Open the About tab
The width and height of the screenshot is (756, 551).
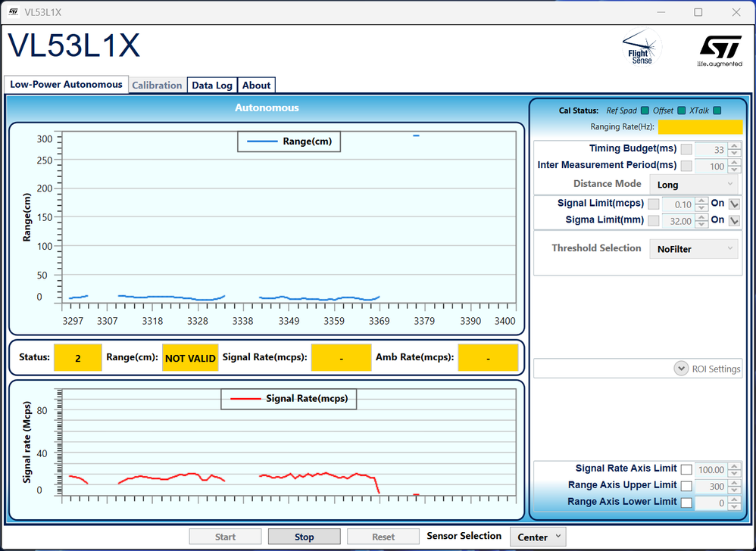pyautogui.click(x=256, y=86)
